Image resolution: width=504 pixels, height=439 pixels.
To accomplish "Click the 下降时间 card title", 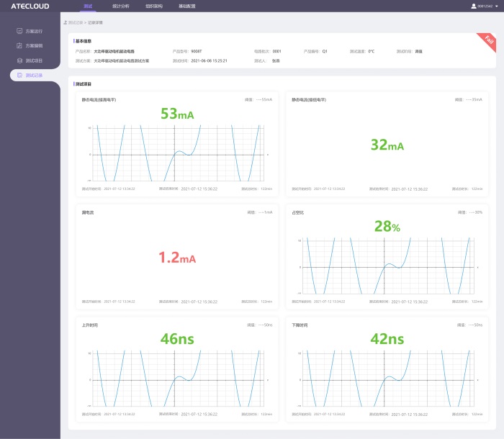I will pyautogui.click(x=300, y=325).
